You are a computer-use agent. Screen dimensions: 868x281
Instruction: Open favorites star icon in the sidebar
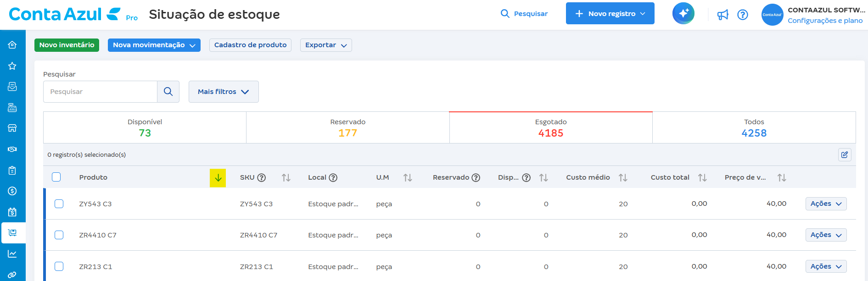click(12, 66)
